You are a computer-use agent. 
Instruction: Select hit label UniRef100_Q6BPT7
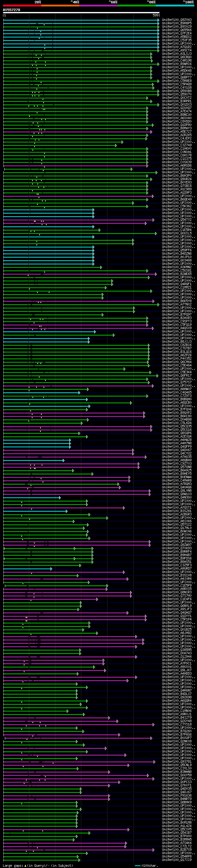point(177,78)
